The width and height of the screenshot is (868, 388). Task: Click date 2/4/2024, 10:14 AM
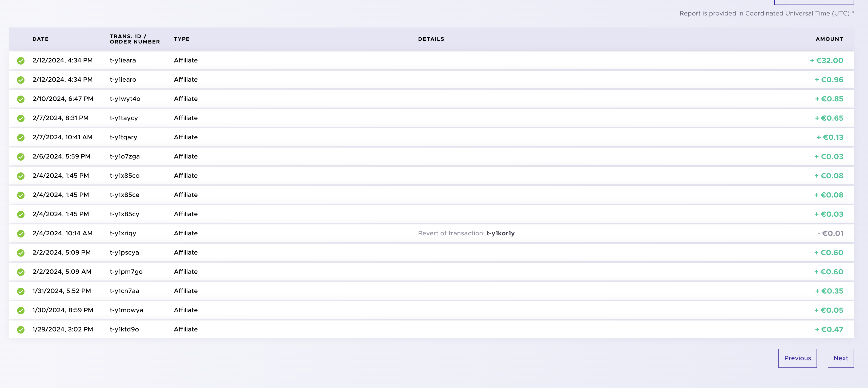coord(62,233)
